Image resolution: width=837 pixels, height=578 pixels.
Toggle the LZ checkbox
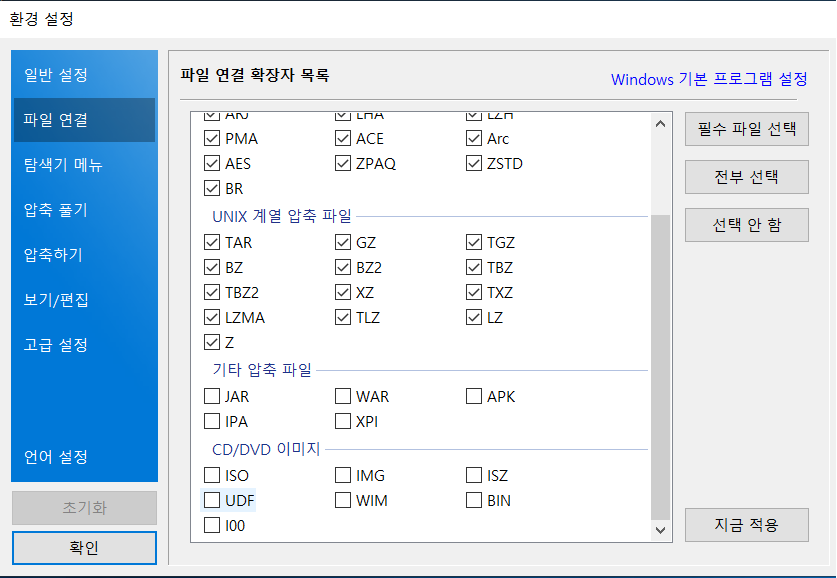474,318
